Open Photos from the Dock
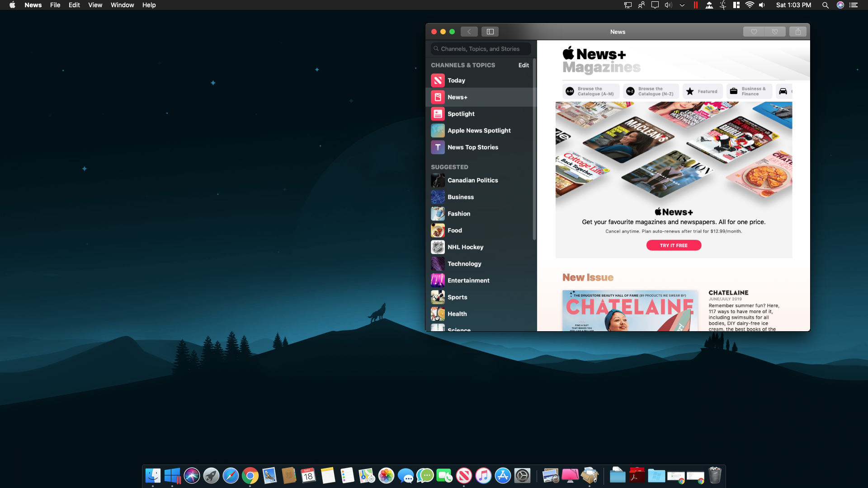 click(x=386, y=475)
